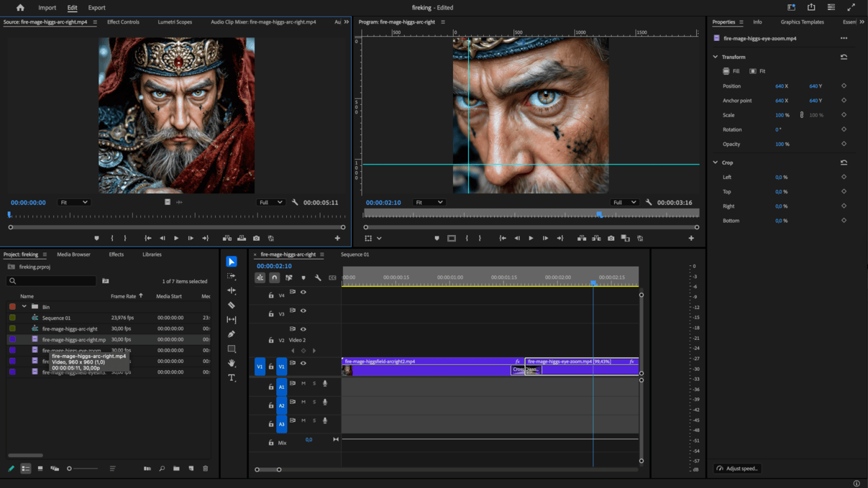Reset the Crop effect parameters

(x=844, y=162)
